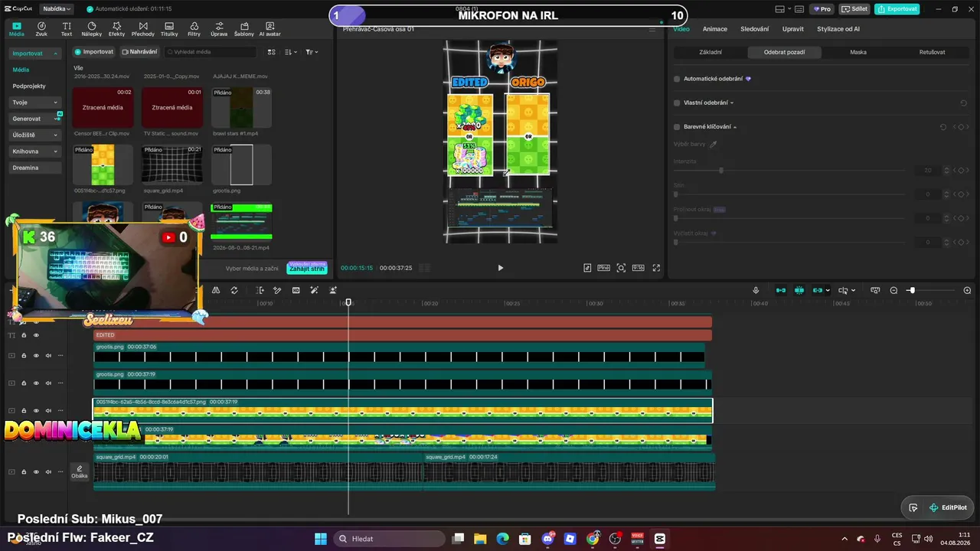Select the Retušovat sub-tab
Image resolution: width=980 pixels, height=551 pixels.
click(933, 52)
